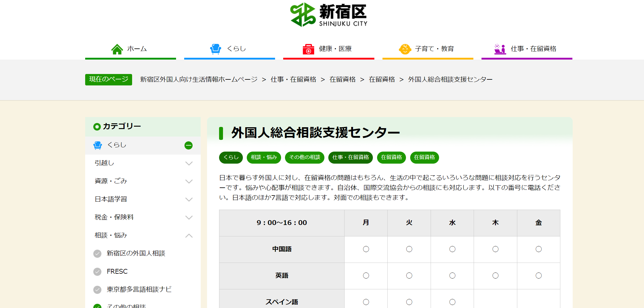Click the armchair icon in category sidebar
644x308 pixels.
[x=98, y=145]
